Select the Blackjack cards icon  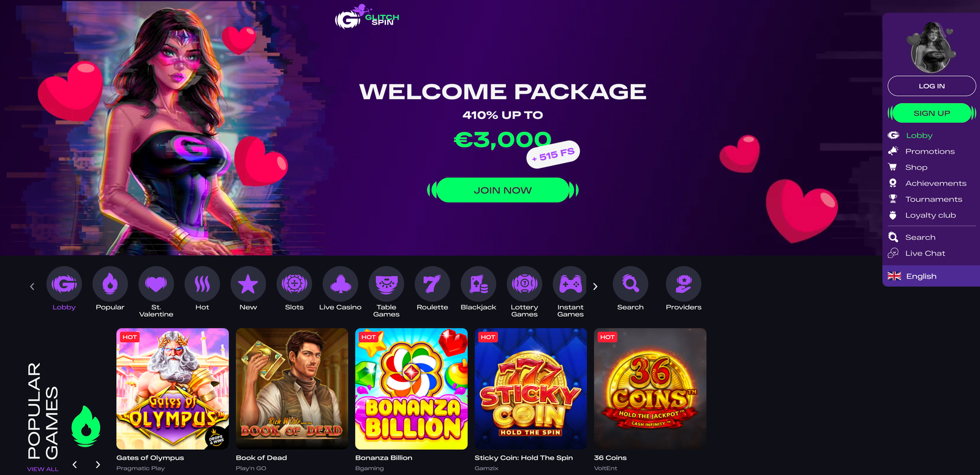pyautogui.click(x=478, y=284)
